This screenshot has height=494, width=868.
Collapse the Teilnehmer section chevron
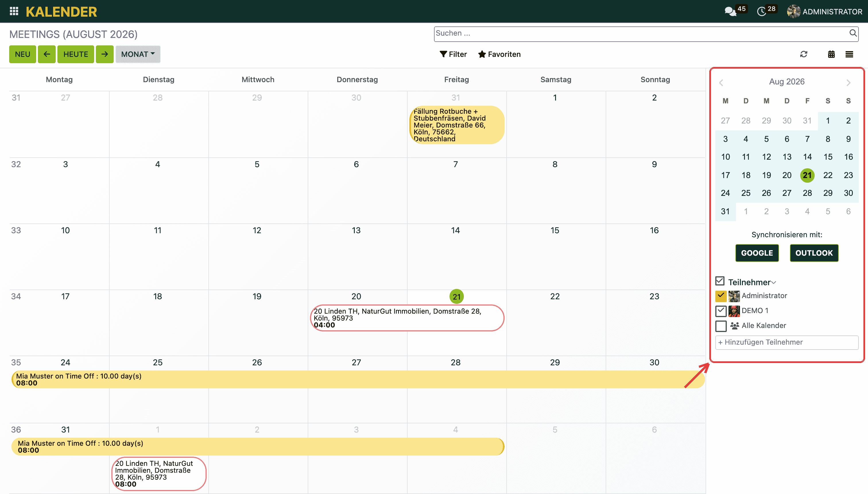(774, 283)
